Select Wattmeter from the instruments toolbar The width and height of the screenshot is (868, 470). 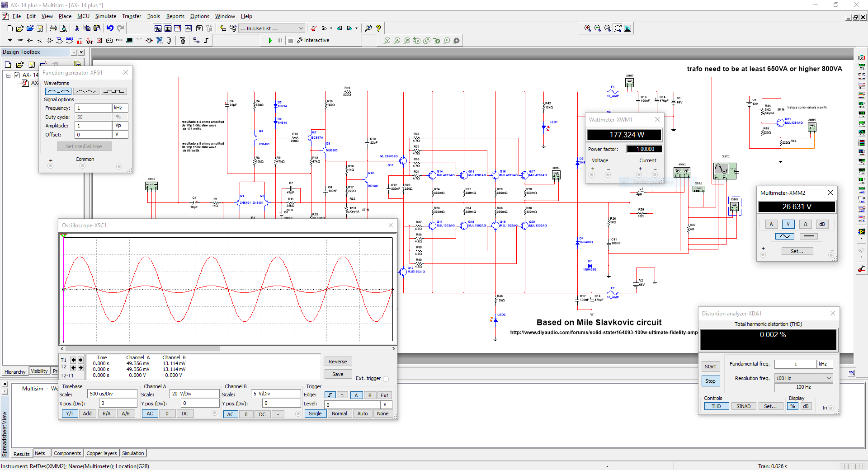(862, 76)
